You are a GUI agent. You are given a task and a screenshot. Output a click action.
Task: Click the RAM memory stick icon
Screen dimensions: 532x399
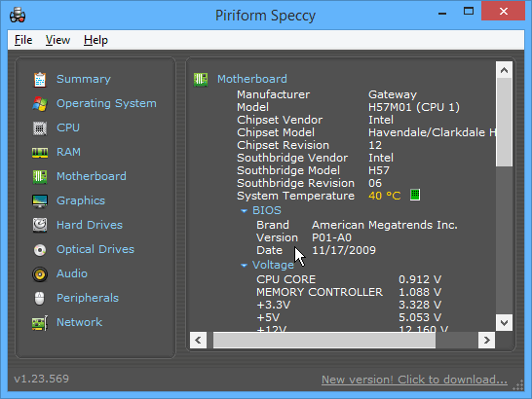pos(40,153)
